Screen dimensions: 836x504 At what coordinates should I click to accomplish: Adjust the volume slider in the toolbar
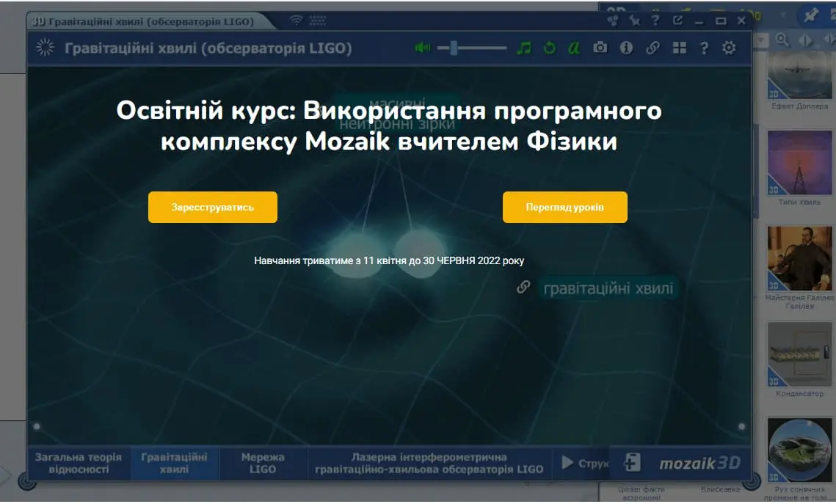pyautogui.click(x=471, y=48)
